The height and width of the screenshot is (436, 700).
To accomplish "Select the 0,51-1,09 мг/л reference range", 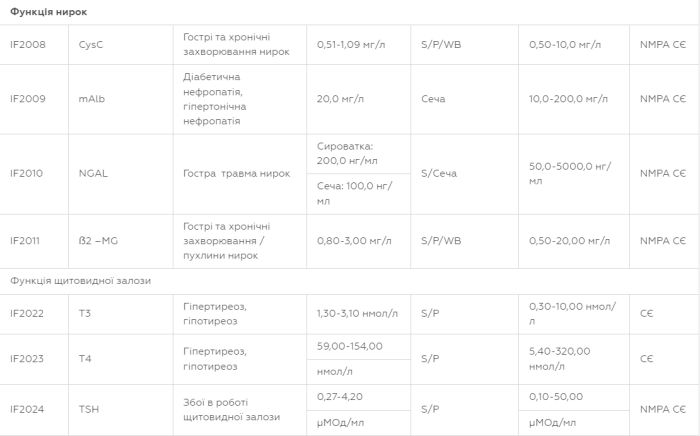I will pyautogui.click(x=351, y=45).
